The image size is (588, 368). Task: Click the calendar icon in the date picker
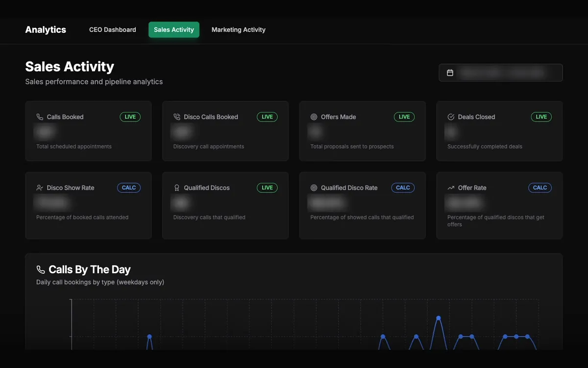pos(450,73)
